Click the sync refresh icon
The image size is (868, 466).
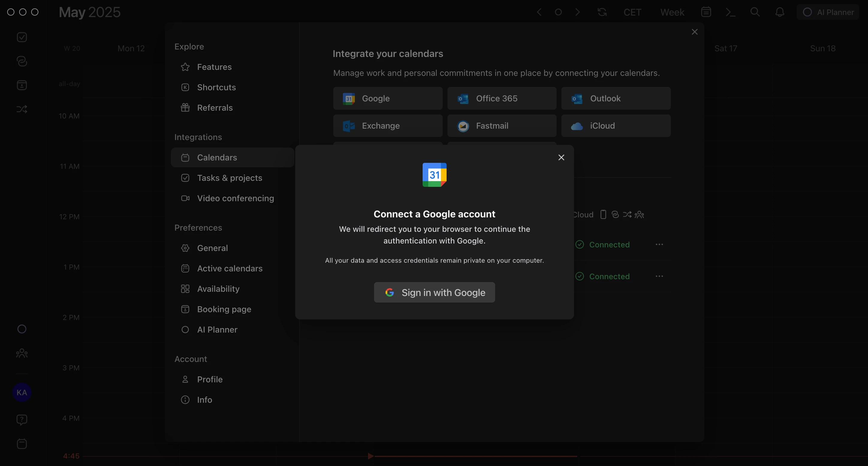point(602,12)
